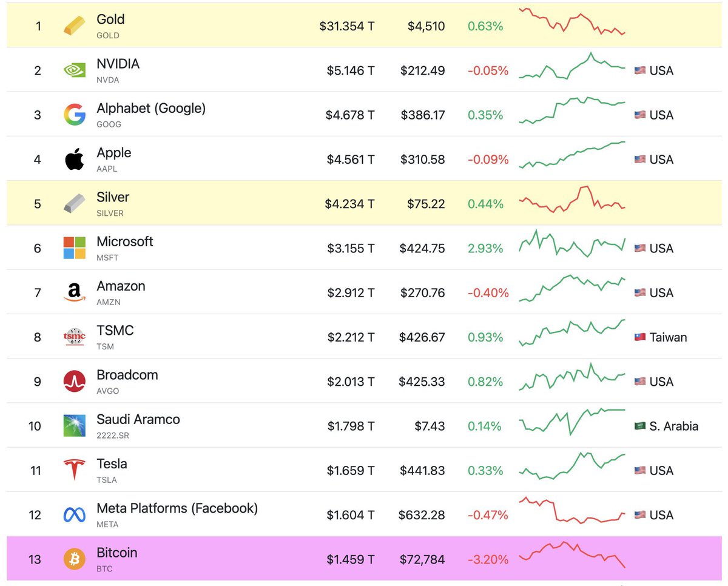This screenshot has width=728, height=586.
Task: Click the USA flag in Apple row
Action: pos(639,159)
